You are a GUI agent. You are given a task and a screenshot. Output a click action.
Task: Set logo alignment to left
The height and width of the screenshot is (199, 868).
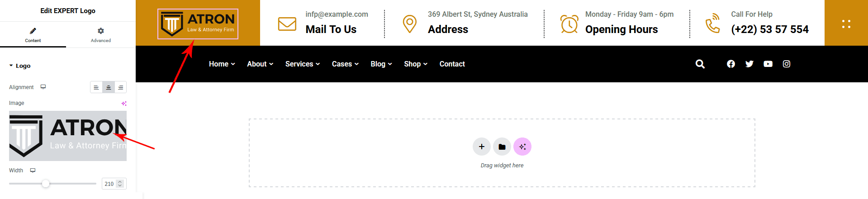96,87
